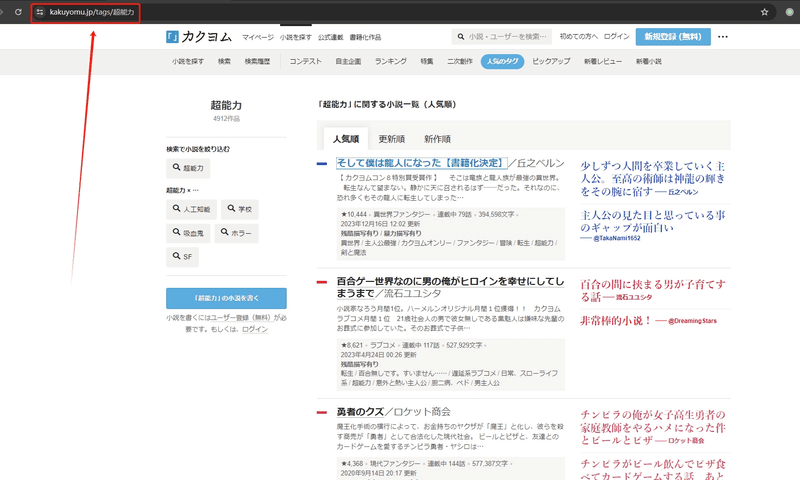Bookmark this page with the star icon
The image size is (800, 480).
tap(764, 12)
